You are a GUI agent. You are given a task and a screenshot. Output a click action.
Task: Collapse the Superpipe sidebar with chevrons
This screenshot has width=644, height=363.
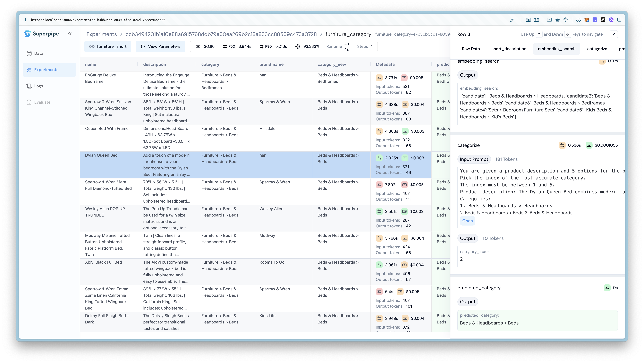[70, 34]
